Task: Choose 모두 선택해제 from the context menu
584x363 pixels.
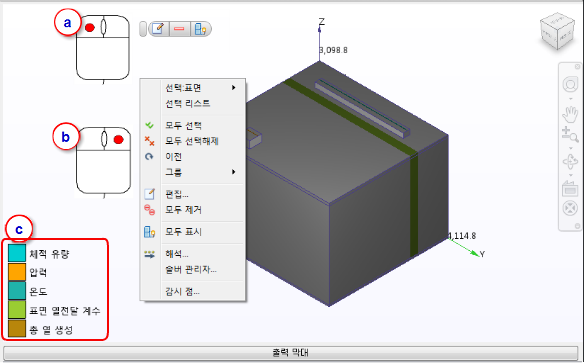Action: pos(193,141)
